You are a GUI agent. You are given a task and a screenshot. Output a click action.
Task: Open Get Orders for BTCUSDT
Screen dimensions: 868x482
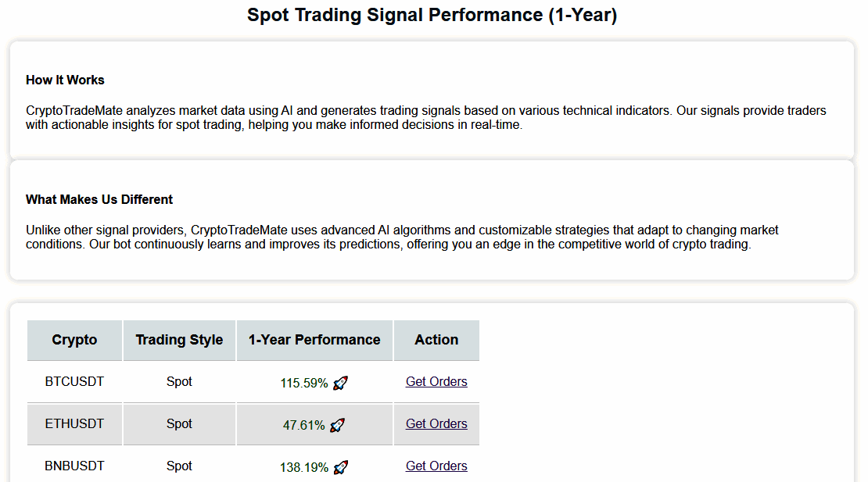[436, 382]
